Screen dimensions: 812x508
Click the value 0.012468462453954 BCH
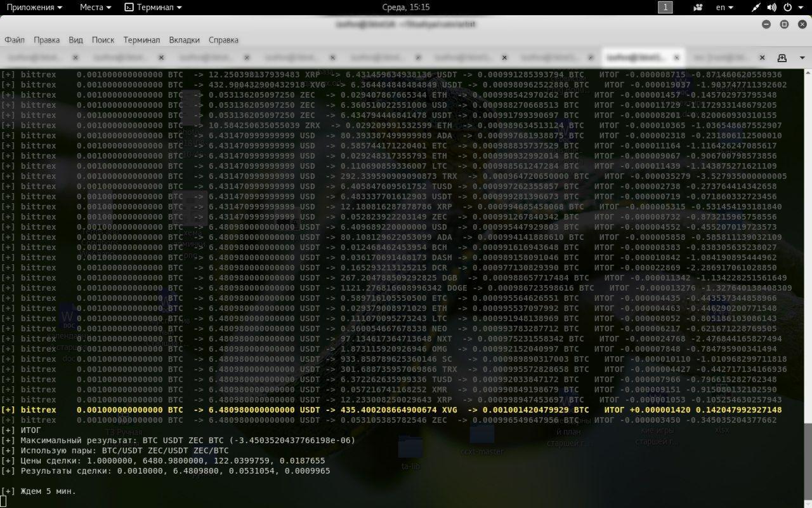[394, 247]
